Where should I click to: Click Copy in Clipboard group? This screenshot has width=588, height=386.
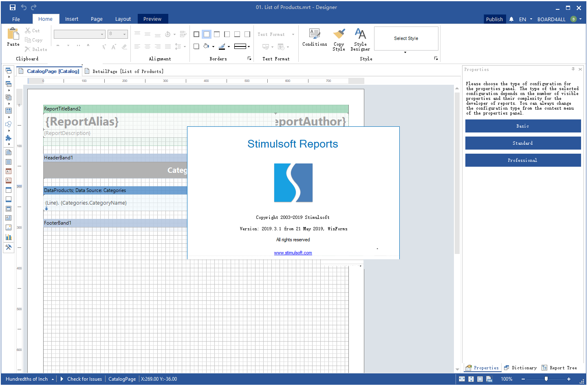(33, 40)
